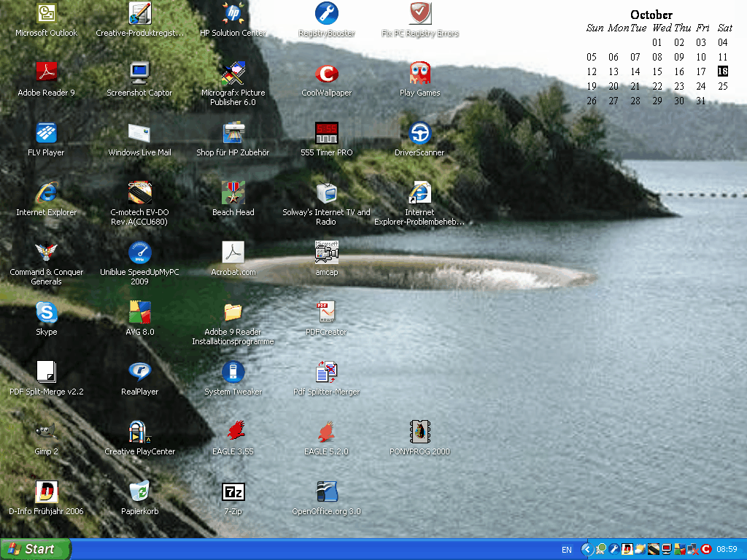
Task: Open the Papierkorb recycle bin
Action: click(x=139, y=491)
